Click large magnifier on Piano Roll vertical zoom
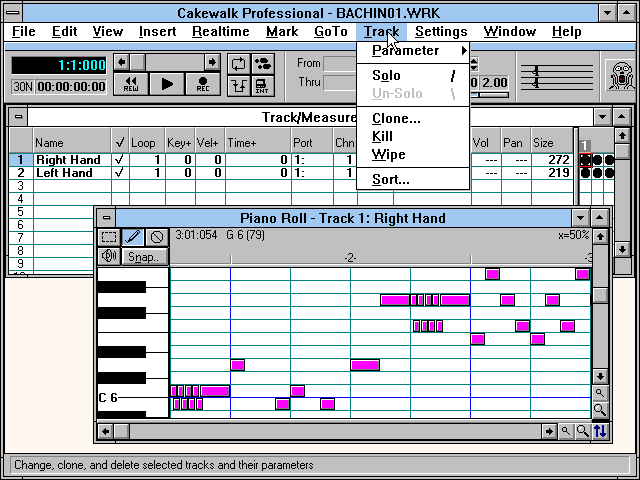 (x=600, y=409)
